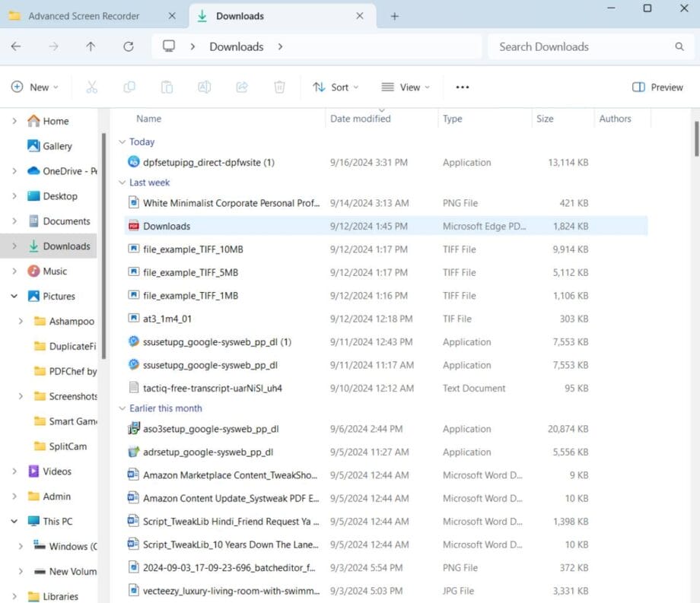Click the Copy icon
The height and width of the screenshot is (603, 700).
tap(129, 87)
